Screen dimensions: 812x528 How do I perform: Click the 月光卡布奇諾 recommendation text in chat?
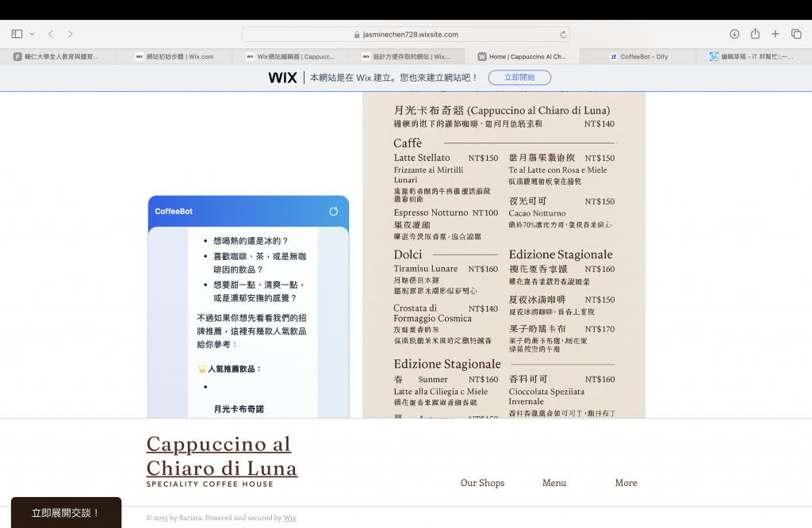[239, 409]
